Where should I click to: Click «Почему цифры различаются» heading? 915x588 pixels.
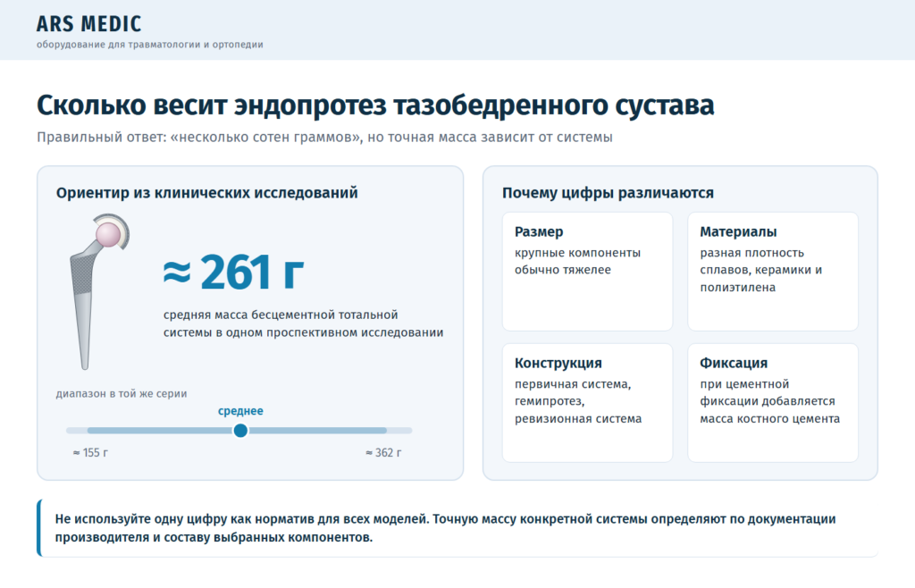click(x=608, y=192)
